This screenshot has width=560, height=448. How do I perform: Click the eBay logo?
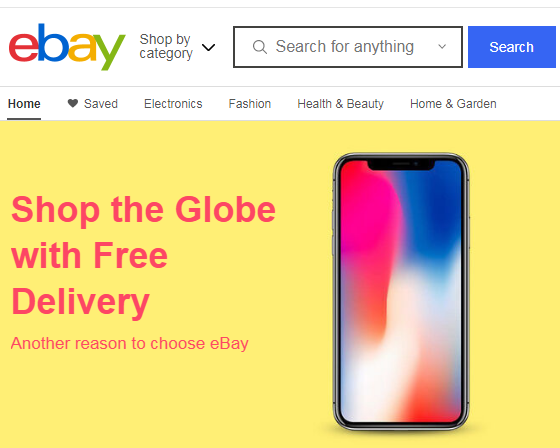(x=67, y=47)
